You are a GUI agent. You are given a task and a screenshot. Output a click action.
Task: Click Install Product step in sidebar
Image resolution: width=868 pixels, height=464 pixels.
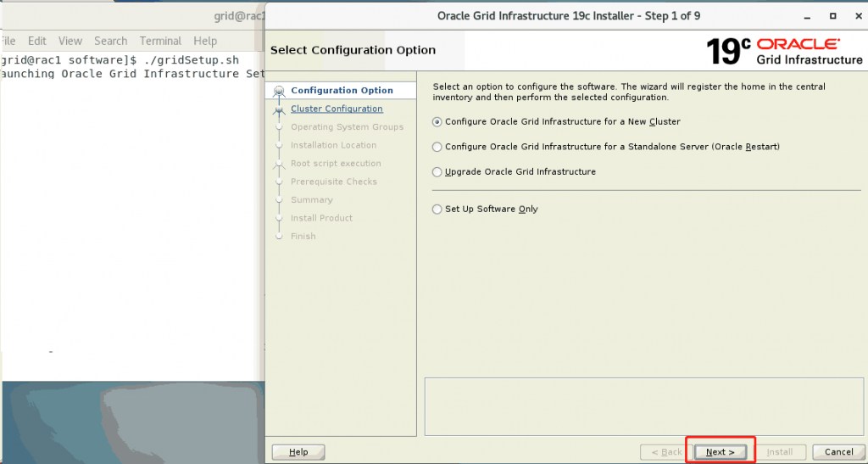pyautogui.click(x=321, y=218)
